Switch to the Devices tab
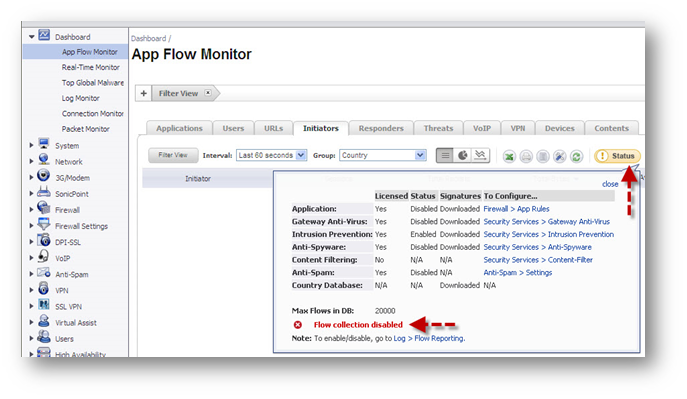 pyautogui.click(x=560, y=128)
